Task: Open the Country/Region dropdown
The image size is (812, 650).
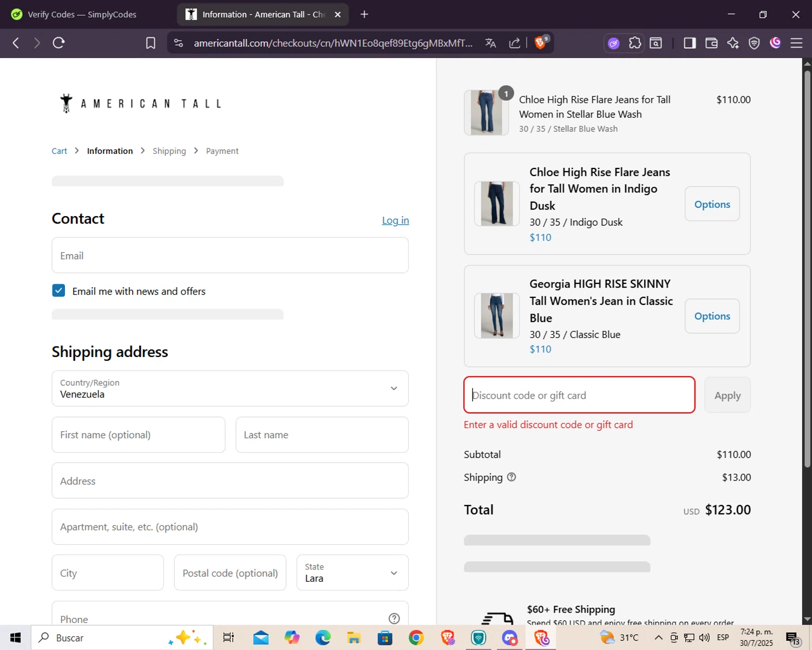Action: [x=230, y=388]
